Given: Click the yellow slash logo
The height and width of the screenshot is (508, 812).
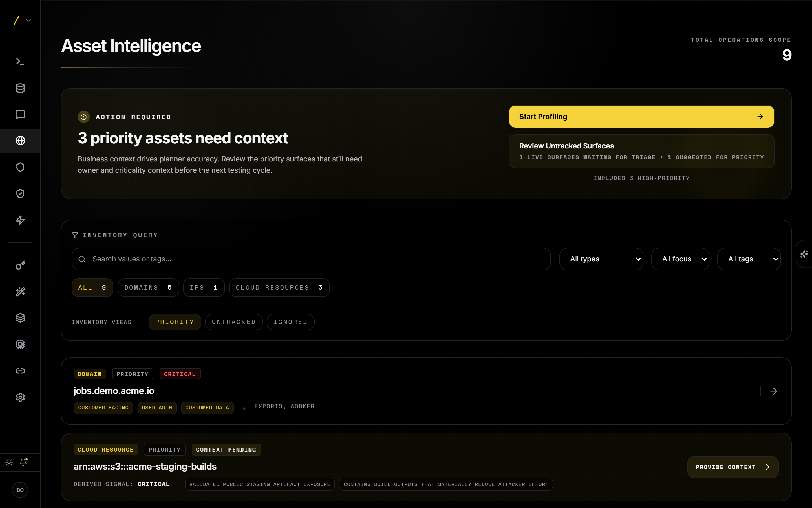Looking at the screenshot, I should [x=16, y=21].
